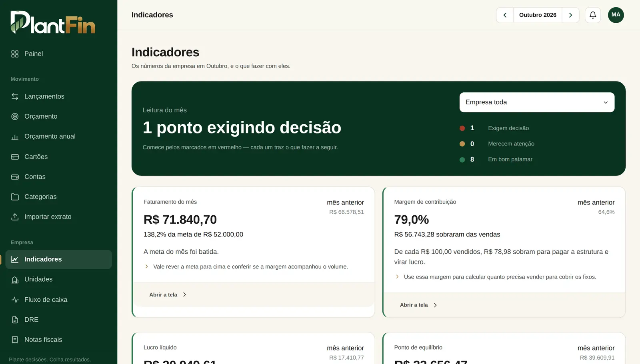Open the Fluxo de caixa page

(58, 300)
